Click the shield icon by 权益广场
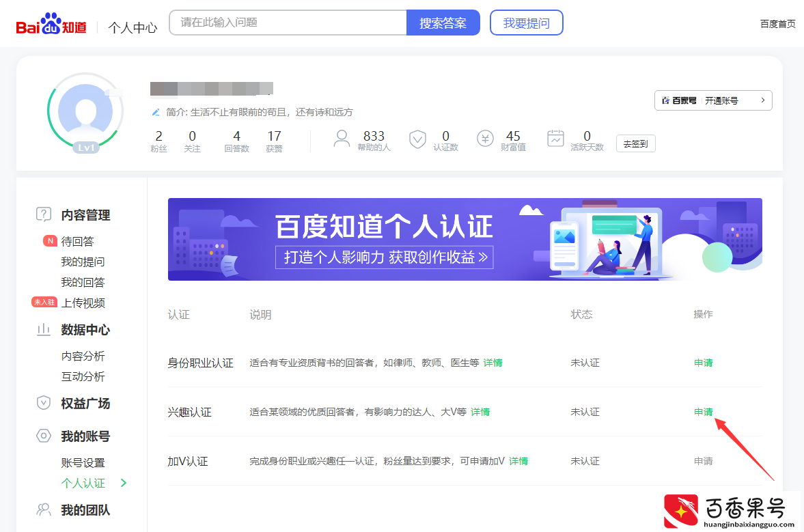This screenshot has height=532, width=804. (44, 403)
